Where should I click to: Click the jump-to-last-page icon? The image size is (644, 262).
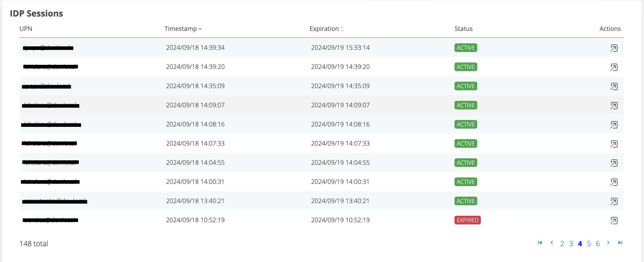620,243
